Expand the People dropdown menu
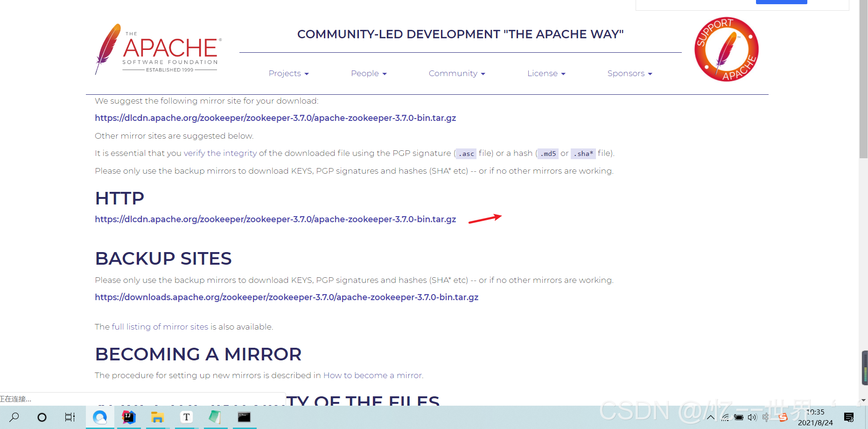This screenshot has width=868, height=429. [x=369, y=73]
